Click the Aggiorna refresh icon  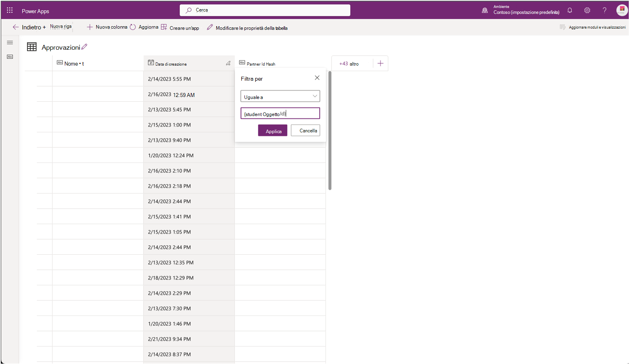[x=133, y=27]
